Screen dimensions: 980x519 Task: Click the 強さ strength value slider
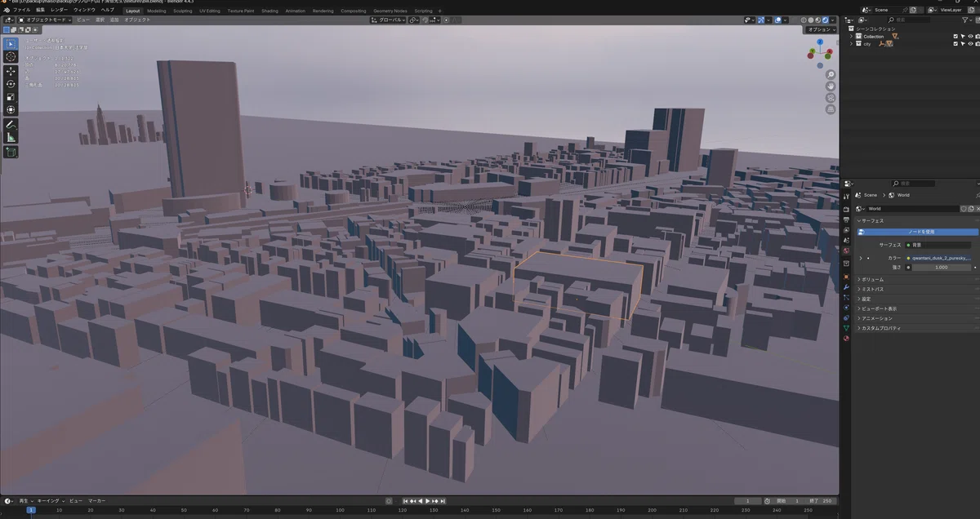tap(941, 267)
